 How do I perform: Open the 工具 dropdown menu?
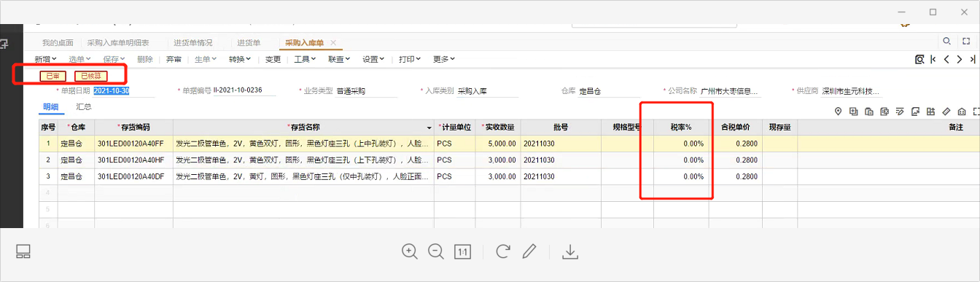click(x=305, y=59)
